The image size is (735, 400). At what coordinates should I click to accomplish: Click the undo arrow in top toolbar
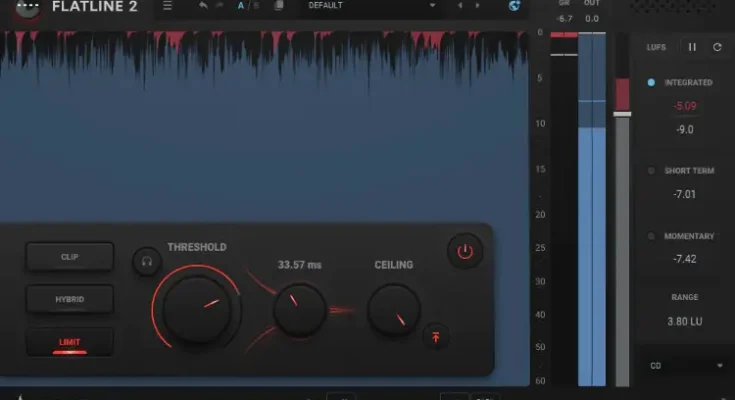(x=204, y=6)
